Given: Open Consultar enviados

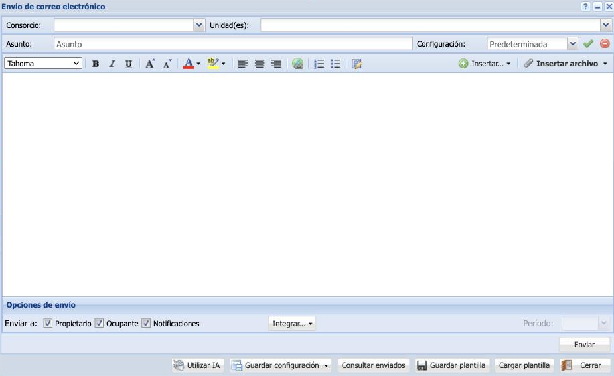Looking at the screenshot, I should click(373, 365).
